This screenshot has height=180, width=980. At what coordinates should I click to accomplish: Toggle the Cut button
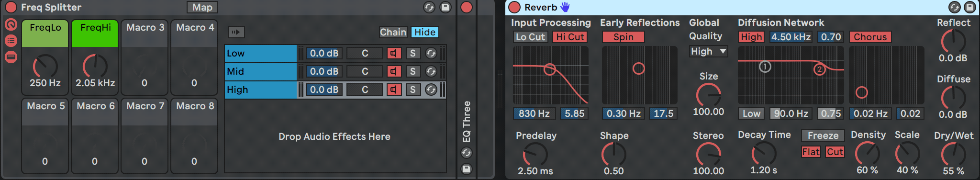[835, 152]
